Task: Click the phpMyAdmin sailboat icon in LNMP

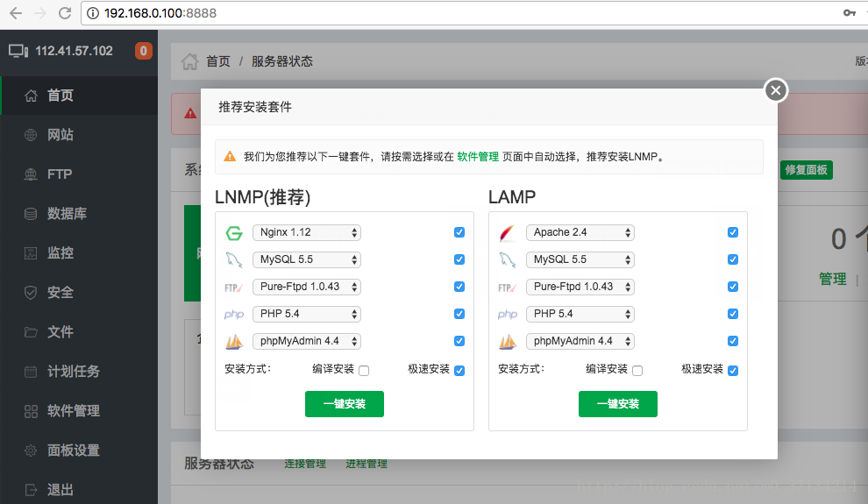Action: pyautogui.click(x=233, y=342)
